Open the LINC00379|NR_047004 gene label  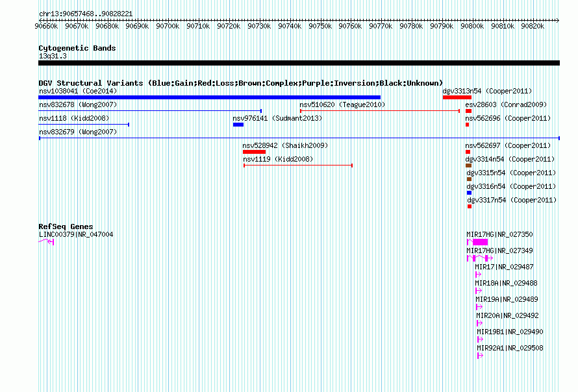[76, 234]
